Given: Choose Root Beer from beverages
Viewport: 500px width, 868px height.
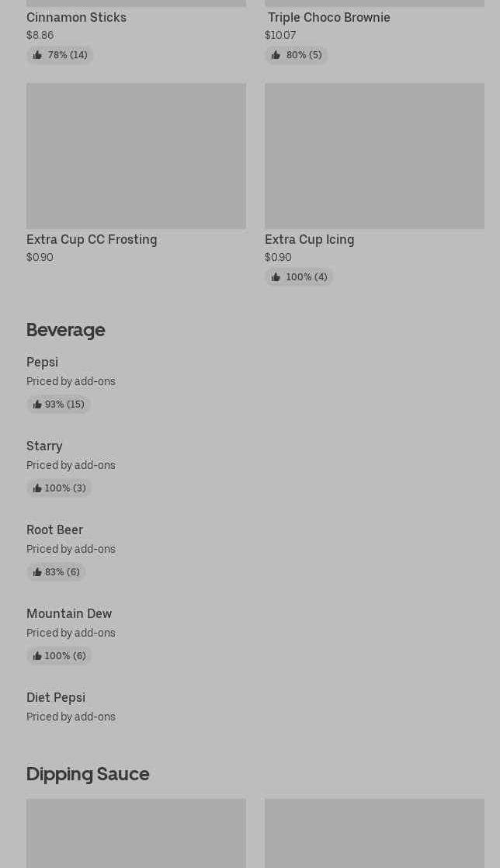Looking at the screenshot, I should coord(54,530).
